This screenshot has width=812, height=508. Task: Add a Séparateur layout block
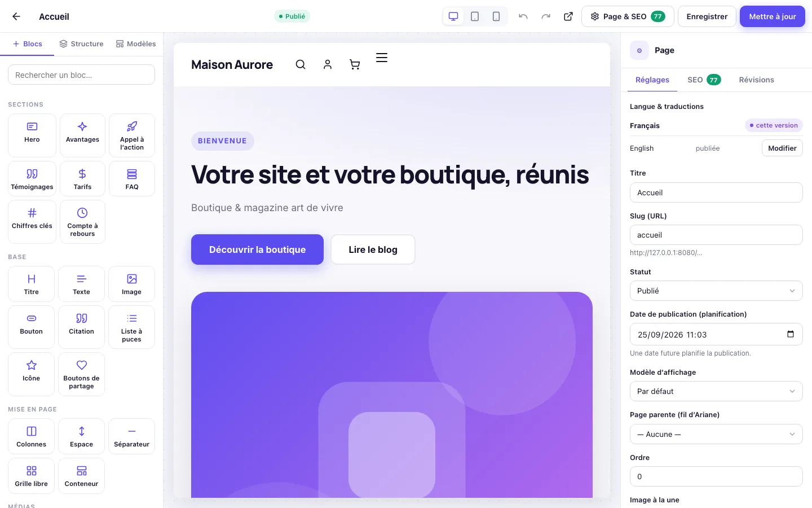(x=131, y=436)
